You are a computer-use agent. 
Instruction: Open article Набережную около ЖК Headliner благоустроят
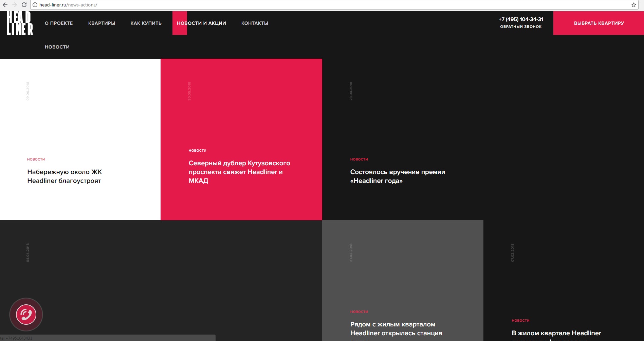click(65, 176)
